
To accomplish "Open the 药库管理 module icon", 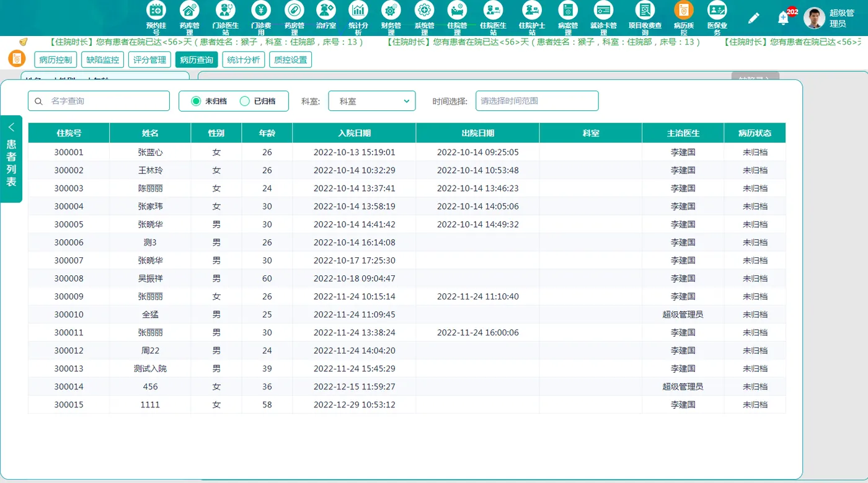I will (x=190, y=10).
